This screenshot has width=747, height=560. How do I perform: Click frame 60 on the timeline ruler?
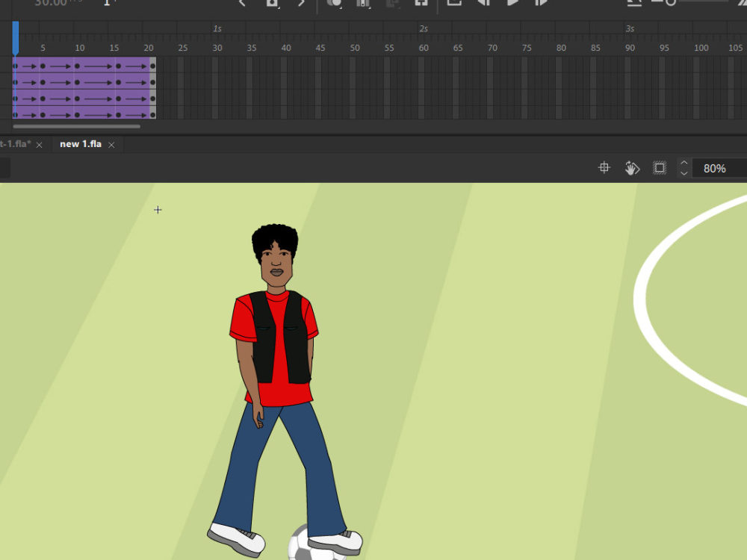click(424, 48)
